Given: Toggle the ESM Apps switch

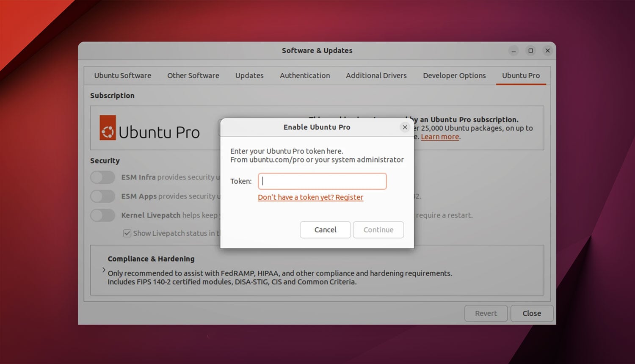Looking at the screenshot, I should coord(102,196).
